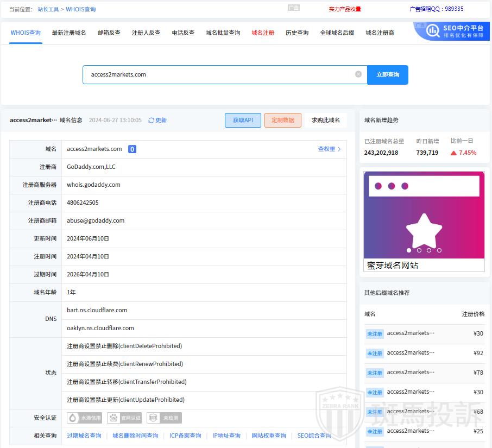The height and width of the screenshot is (448, 492).
Task: Click the 官网认证 paw badge
Action: (125, 418)
